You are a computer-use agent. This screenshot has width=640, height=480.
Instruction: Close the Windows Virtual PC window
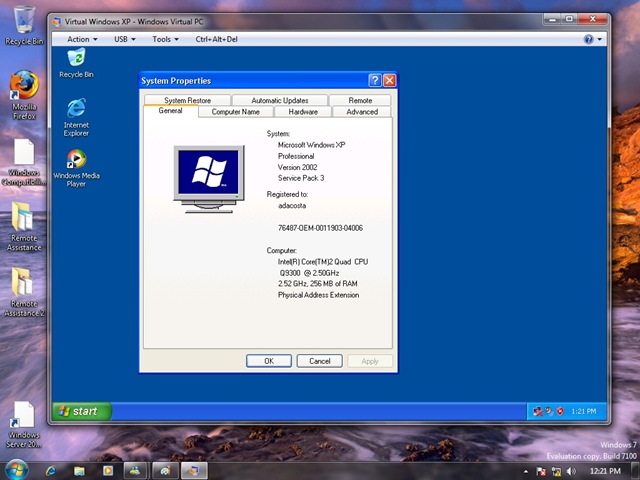[x=592, y=19]
